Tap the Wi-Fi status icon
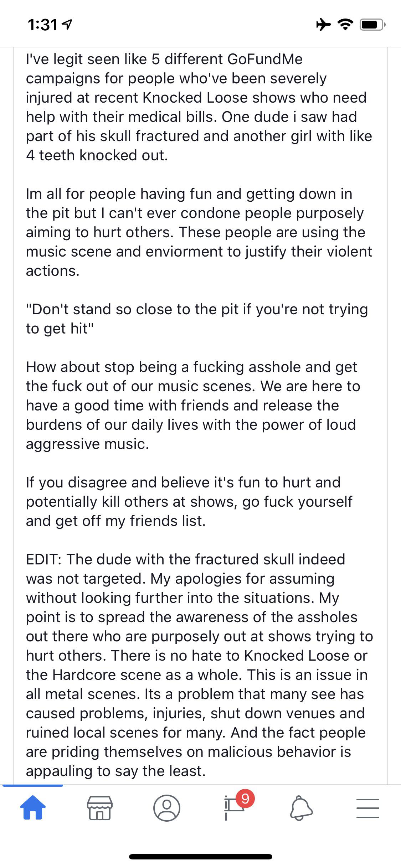The width and height of the screenshot is (401, 868). tap(345, 25)
